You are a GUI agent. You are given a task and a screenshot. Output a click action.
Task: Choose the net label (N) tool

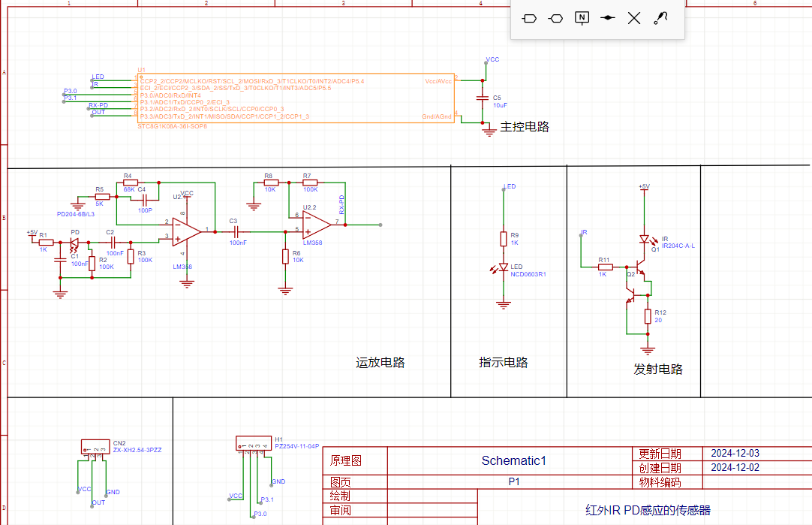[x=582, y=18]
